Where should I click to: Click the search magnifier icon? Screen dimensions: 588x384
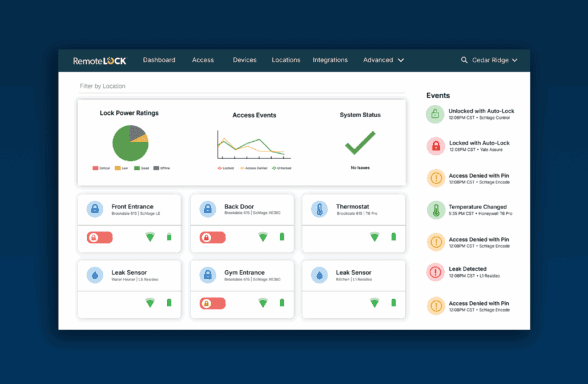464,60
